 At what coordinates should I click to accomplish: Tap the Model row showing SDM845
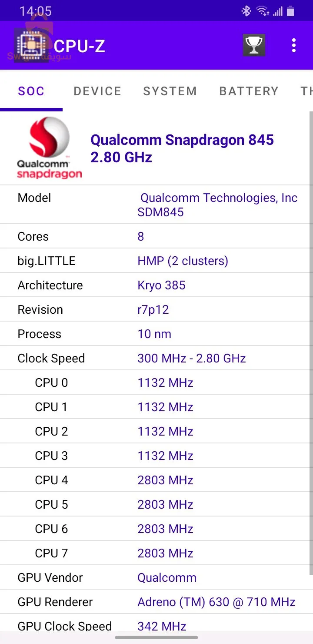(x=156, y=205)
